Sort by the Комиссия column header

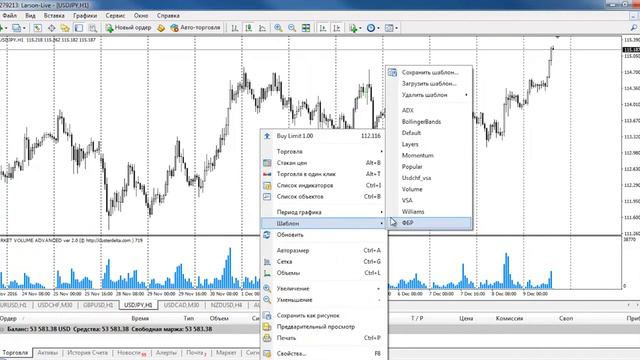509,318
